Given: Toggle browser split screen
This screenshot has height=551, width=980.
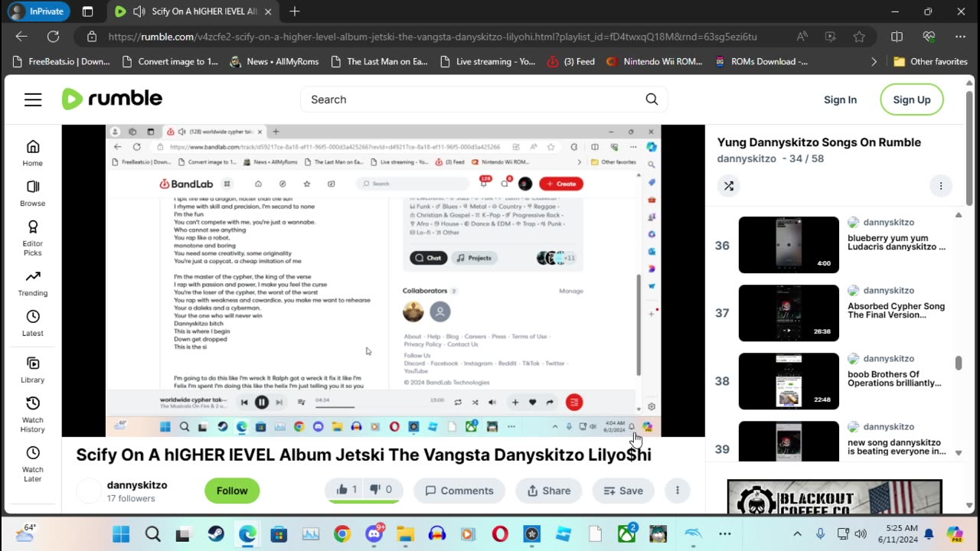Looking at the screenshot, I should 897,36.
